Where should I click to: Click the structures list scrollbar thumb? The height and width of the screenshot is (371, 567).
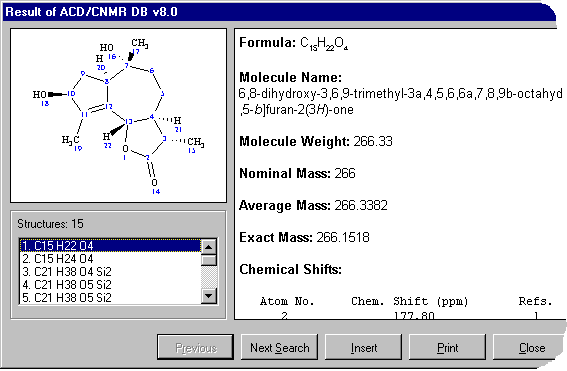(209, 260)
